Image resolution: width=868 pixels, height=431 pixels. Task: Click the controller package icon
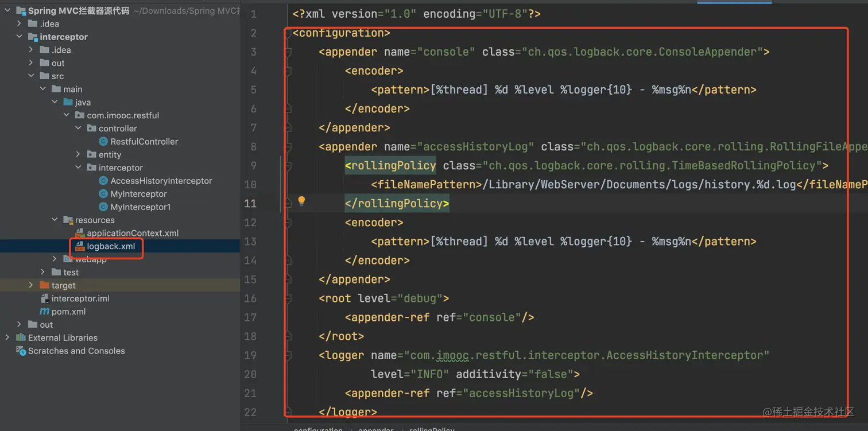[x=91, y=129]
